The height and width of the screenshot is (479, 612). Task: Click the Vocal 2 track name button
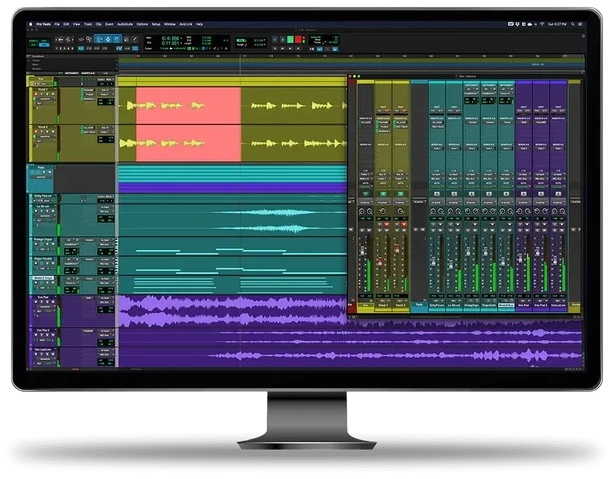(x=43, y=127)
